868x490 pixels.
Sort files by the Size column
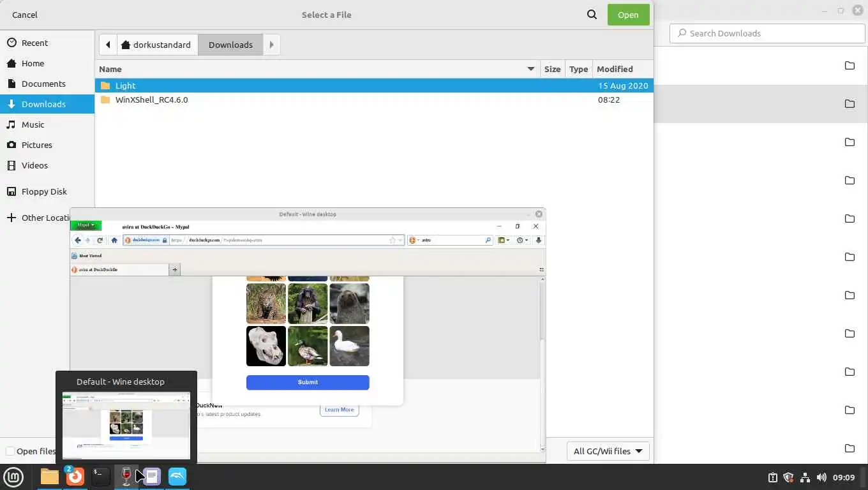pos(553,69)
